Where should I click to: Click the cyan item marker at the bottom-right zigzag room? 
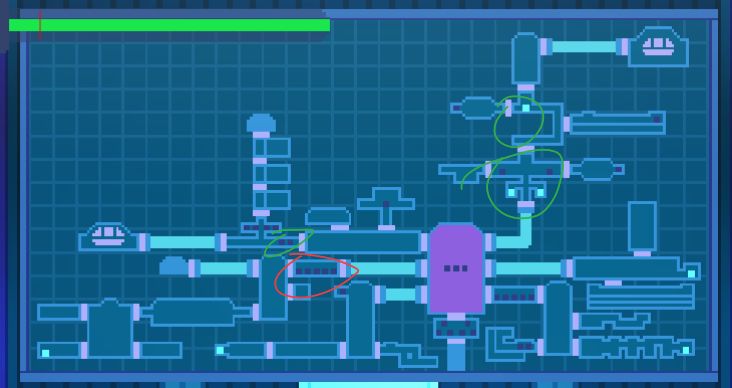[x=686, y=350]
